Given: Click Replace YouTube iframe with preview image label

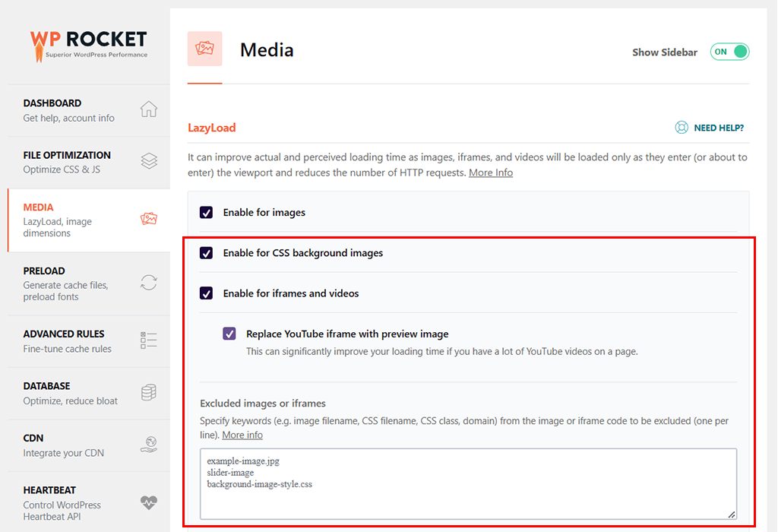Looking at the screenshot, I should [347, 334].
